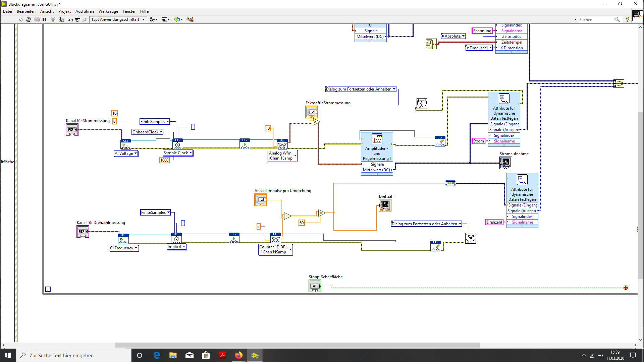Click the Clean Up Diagram broom icon
The height and width of the screenshot is (362, 644).
[190, 19]
